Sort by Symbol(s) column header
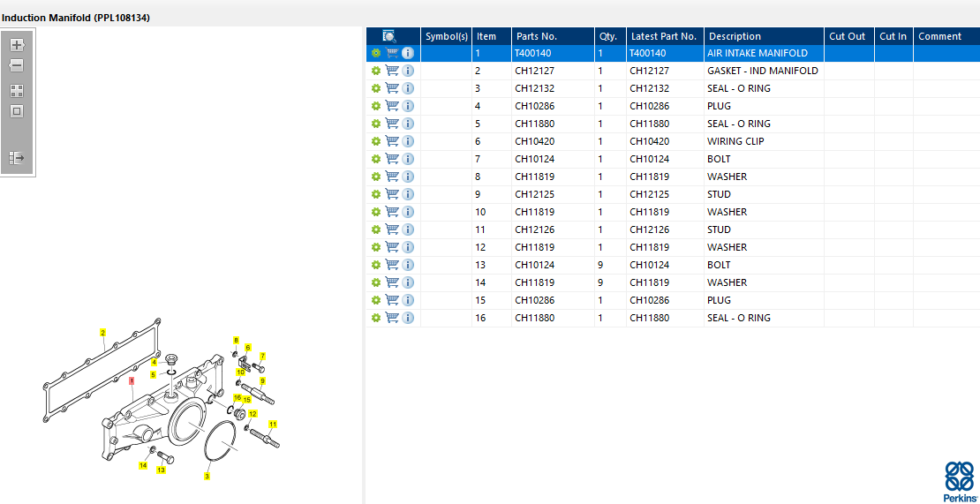Viewport: 980px width, 504px height. click(x=446, y=36)
